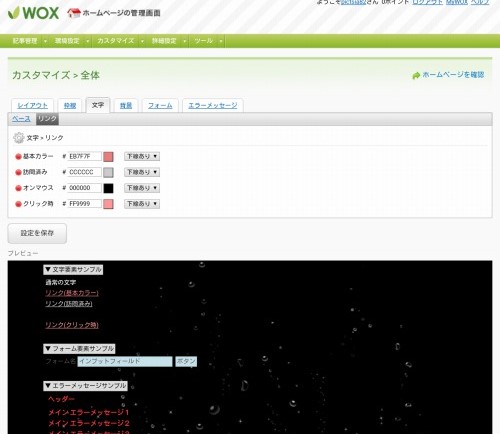The height and width of the screenshot is (434, 500).
Task: Click the black オンマウス color swatch
Action: coord(108,188)
